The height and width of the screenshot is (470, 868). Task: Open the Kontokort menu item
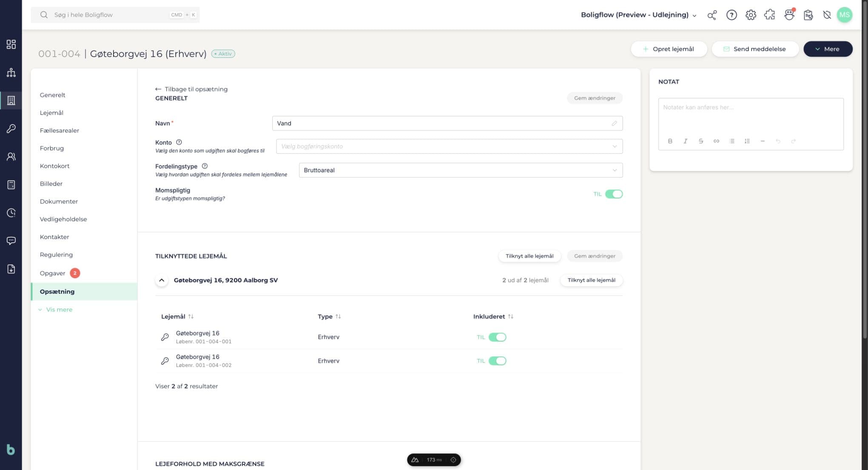coord(54,166)
